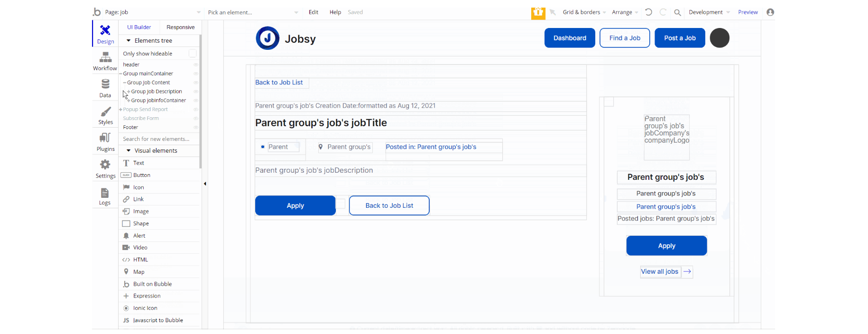This screenshot has width=868, height=334.
Task: Expand the Popup Send Report tree item
Action: (120, 110)
